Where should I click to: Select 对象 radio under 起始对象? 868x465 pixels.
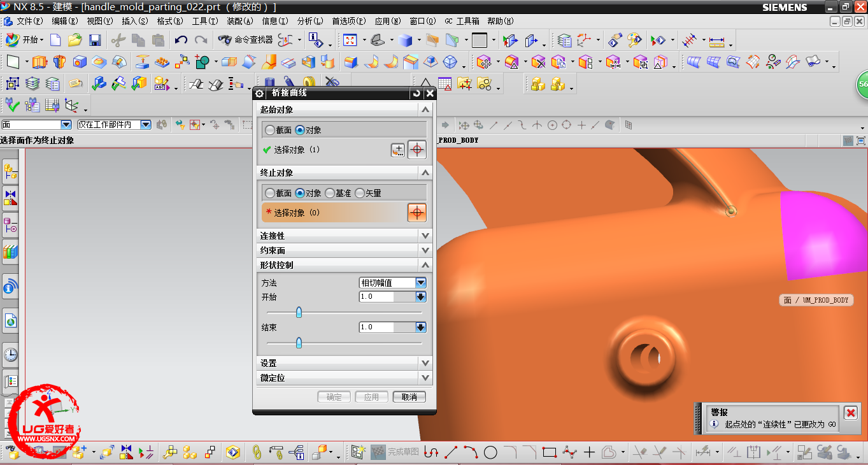click(300, 130)
